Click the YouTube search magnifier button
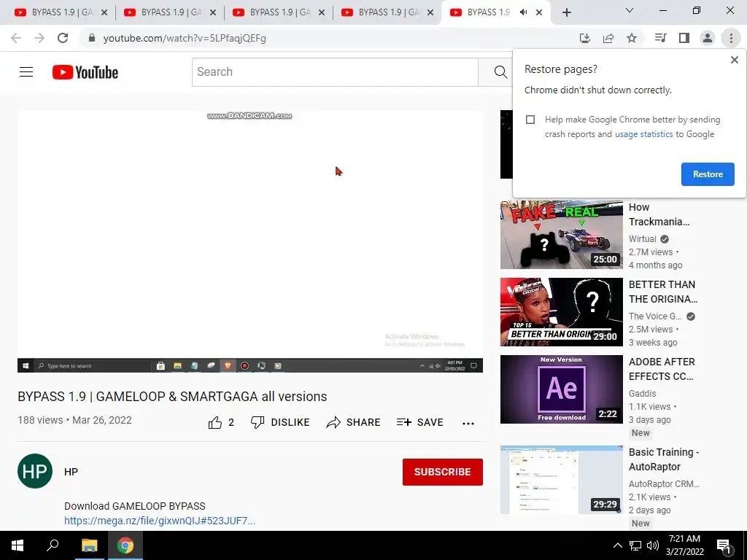 tap(500, 72)
